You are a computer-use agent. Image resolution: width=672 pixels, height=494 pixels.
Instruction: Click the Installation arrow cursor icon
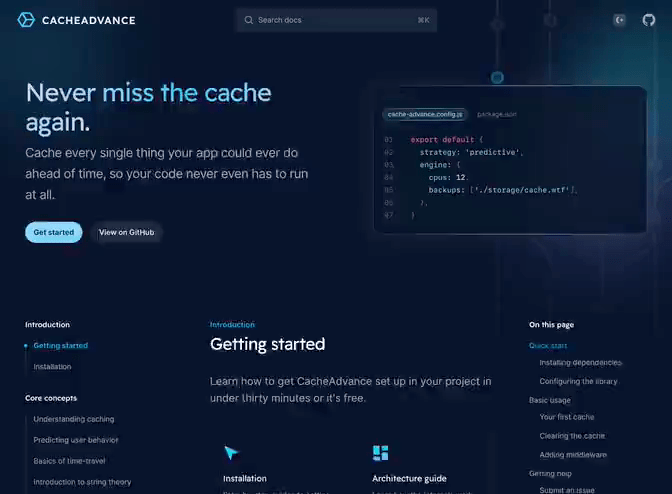[x=231, y=453]
